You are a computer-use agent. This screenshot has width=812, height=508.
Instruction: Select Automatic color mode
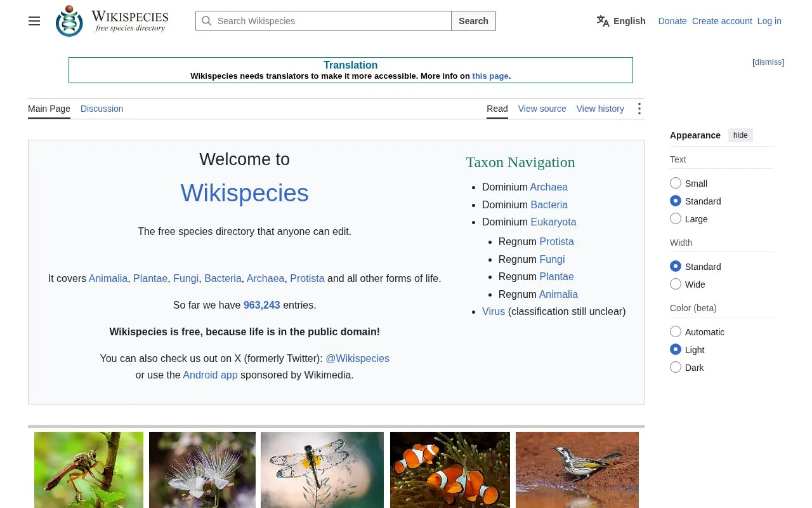click(676, 332)
